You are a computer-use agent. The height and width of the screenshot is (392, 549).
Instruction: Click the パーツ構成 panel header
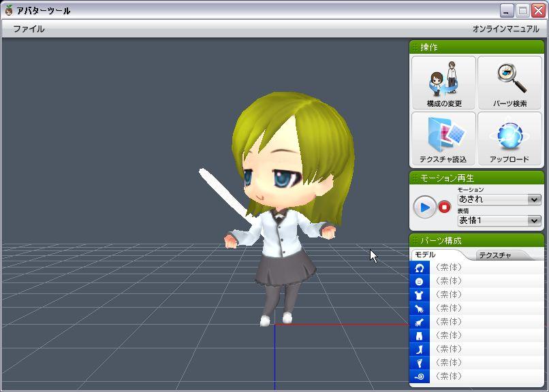[x=477, y=241]
